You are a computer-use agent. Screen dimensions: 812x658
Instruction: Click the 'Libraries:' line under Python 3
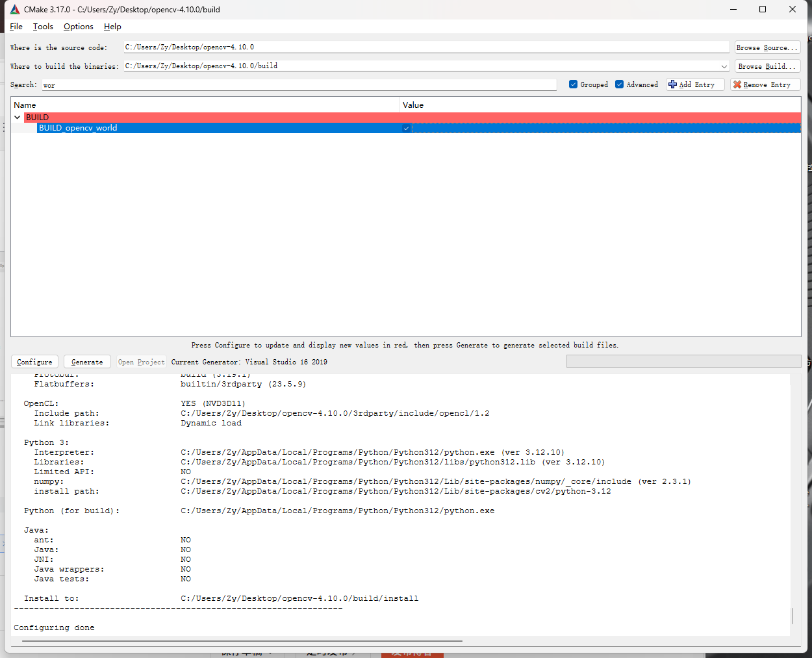pyautogui.click(x=320, y=462)
